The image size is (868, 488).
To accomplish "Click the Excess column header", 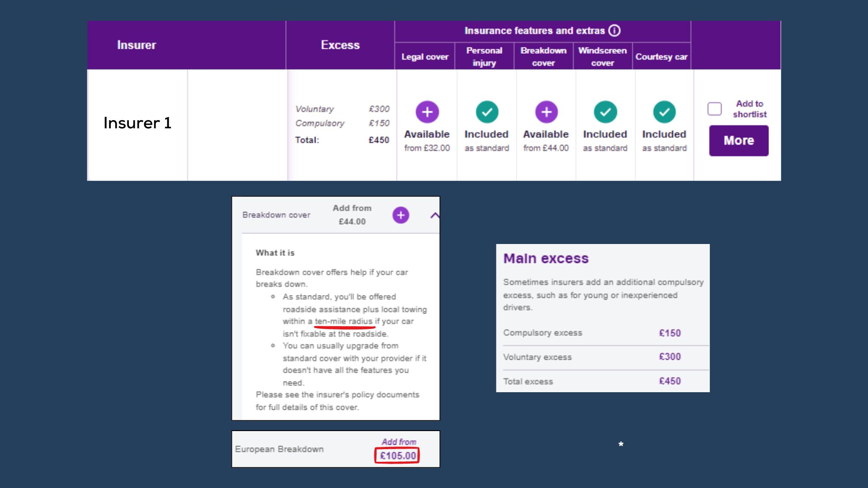I will pos(339,45).
